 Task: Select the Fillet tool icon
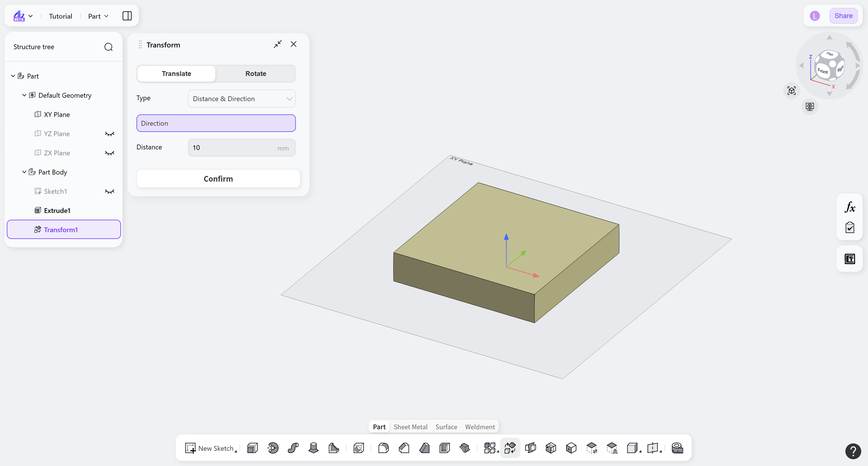pos(383,448)
